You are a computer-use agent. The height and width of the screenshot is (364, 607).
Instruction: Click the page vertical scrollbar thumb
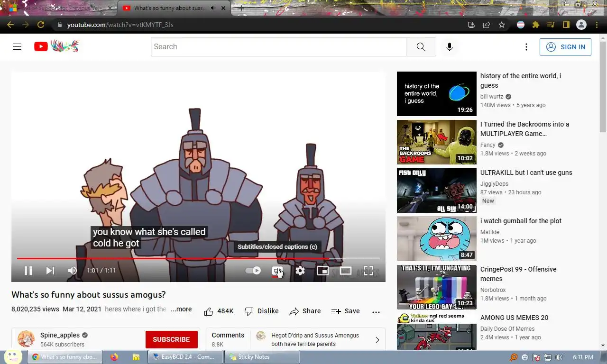[x=603, y=86]
